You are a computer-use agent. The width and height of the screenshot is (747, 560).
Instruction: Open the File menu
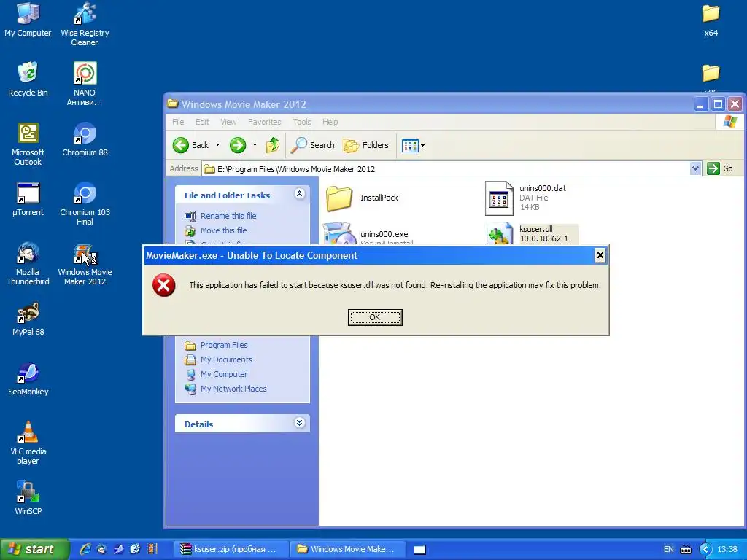(x=178, y=122)
